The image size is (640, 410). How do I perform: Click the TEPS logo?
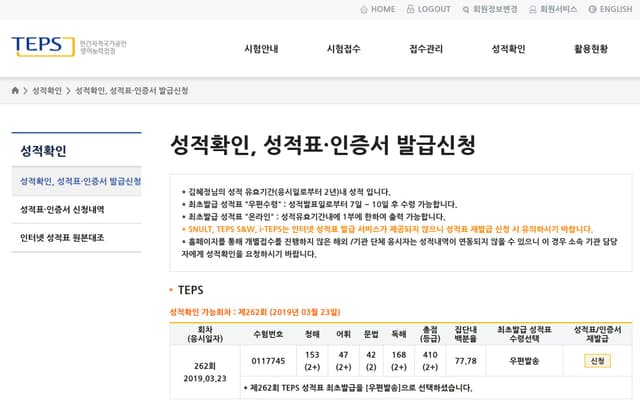pos(43,46)
